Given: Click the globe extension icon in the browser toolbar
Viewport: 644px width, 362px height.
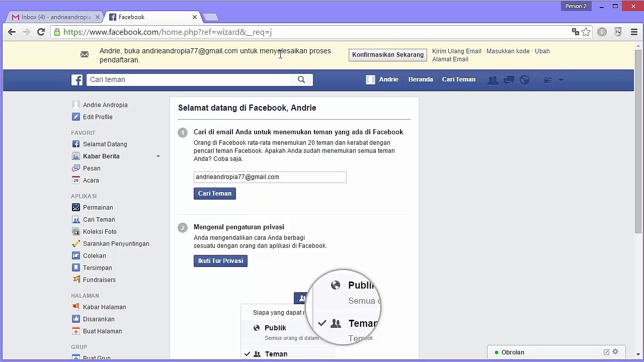Looking at the screenshot, I should click(602, 32).
